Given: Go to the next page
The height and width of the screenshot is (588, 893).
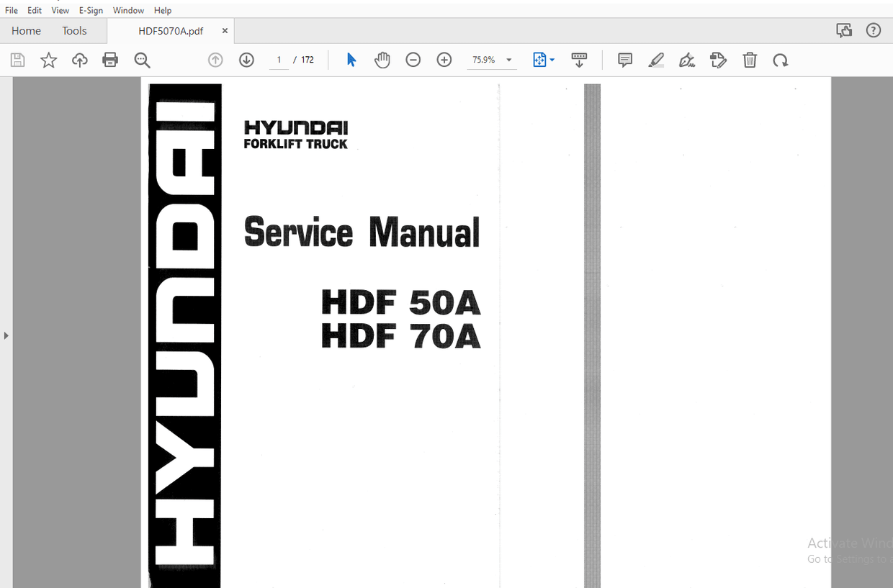Looking at the screenshot, I should (246, 60).
